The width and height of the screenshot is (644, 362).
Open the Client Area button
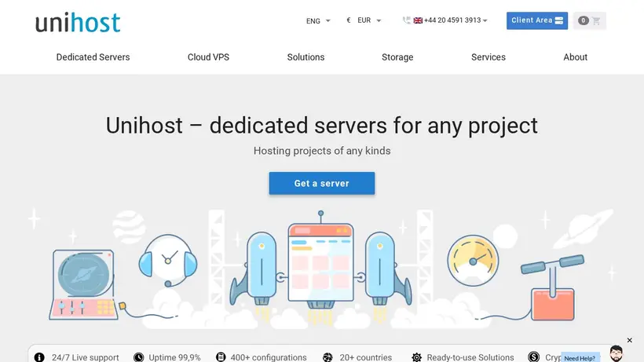[x=537, y=20]
